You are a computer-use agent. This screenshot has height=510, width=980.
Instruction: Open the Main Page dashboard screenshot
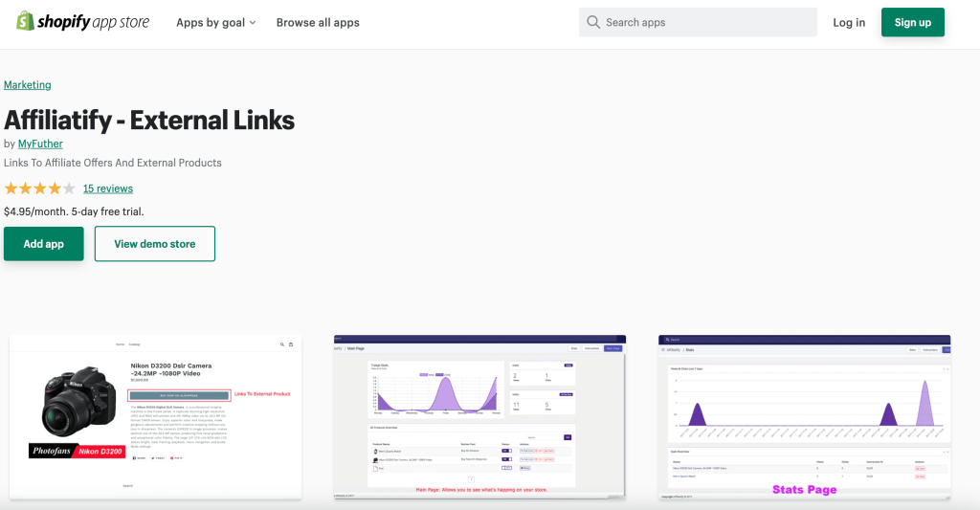(x=479, y=417)
